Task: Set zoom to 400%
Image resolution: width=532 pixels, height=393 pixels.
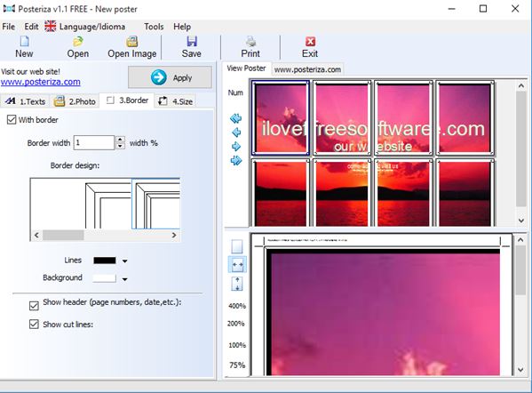Action: (237, 306)
